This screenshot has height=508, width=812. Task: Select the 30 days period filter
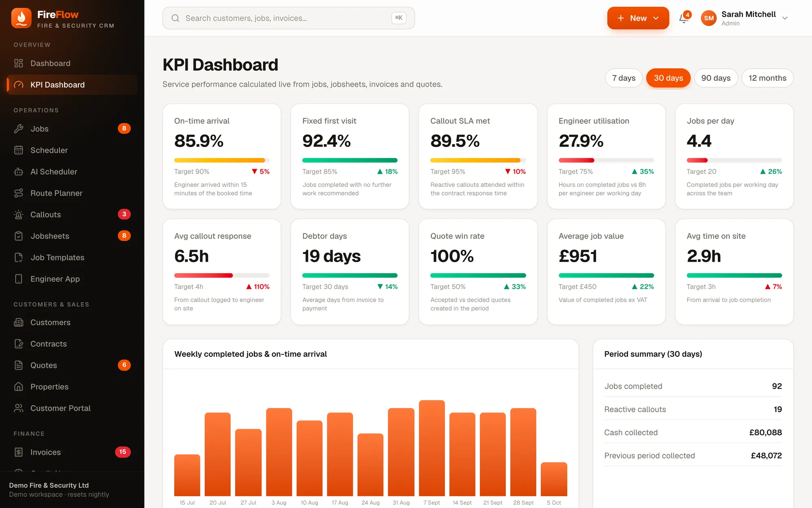668,78
